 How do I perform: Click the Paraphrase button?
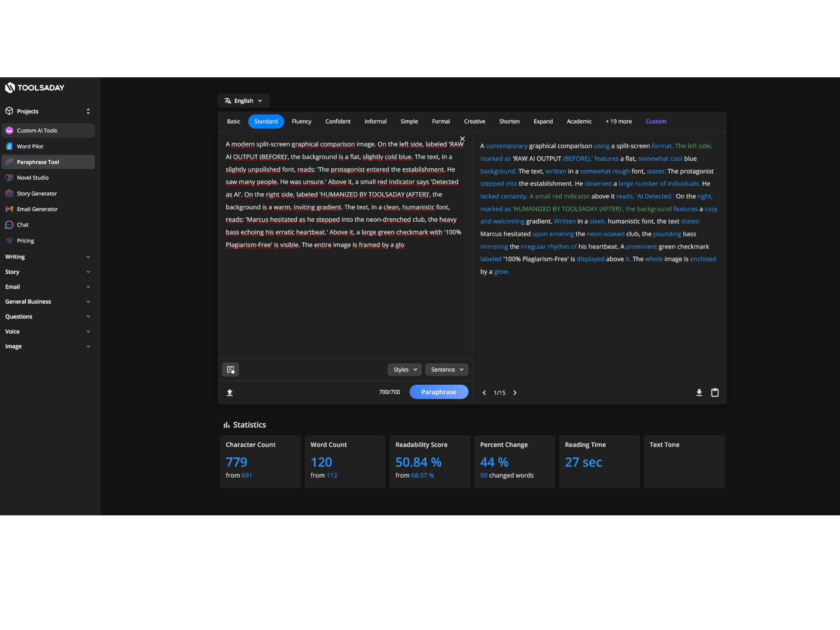[x=438, y=392]
